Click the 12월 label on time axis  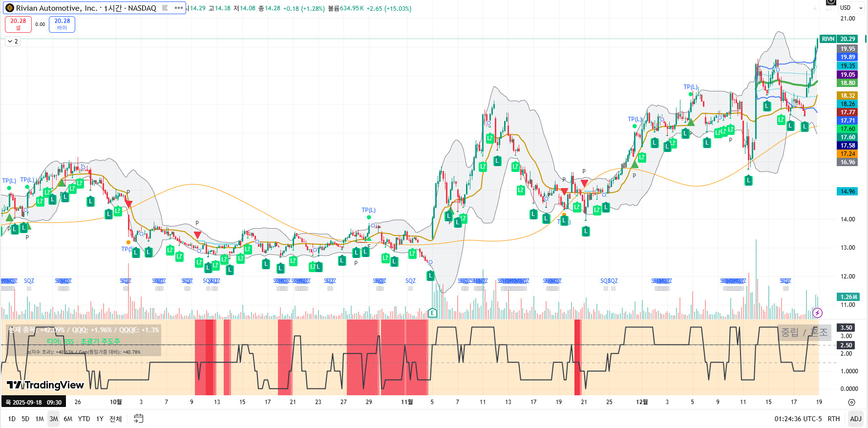(x=642, y=402)
